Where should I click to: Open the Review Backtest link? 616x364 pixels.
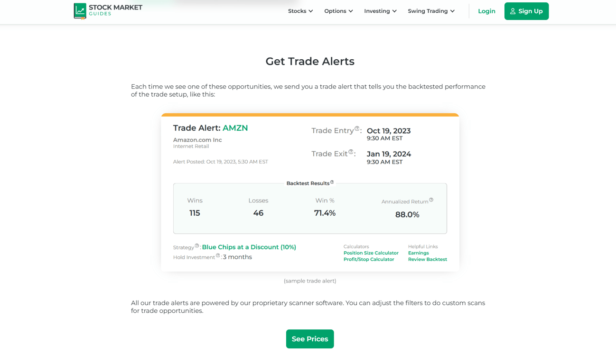(x=427, y=259)
